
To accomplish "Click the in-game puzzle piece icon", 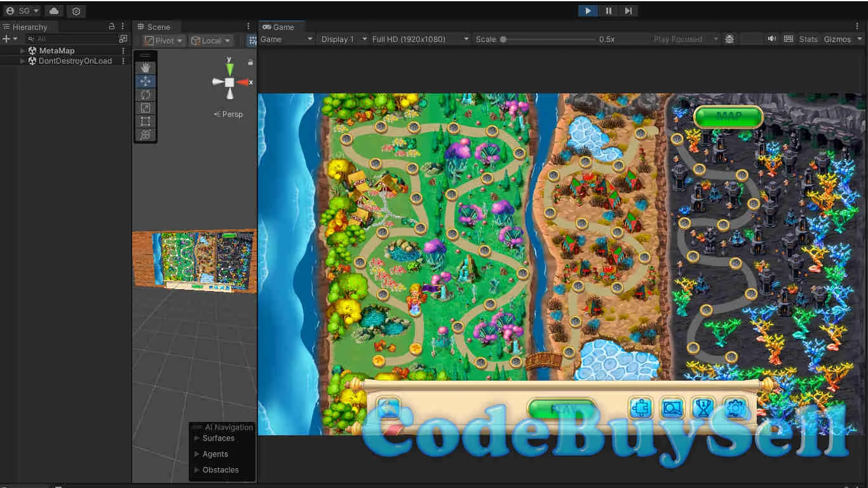I will 641,407.
